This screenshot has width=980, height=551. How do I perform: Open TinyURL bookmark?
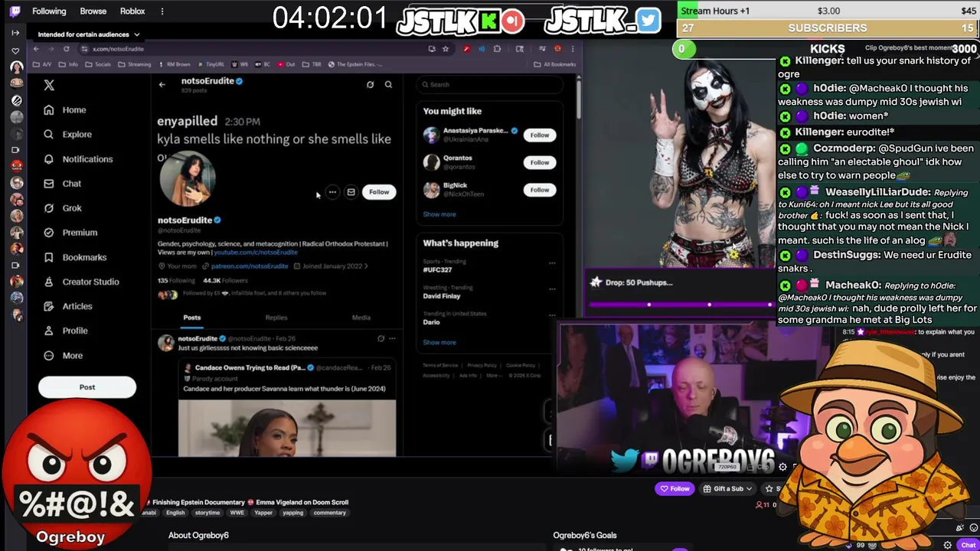(211, 64)
